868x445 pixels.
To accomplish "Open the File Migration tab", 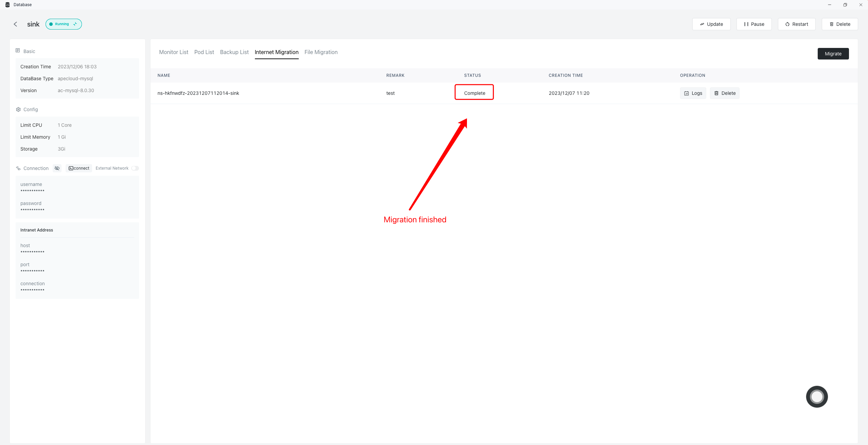I will tap(321, 52).
